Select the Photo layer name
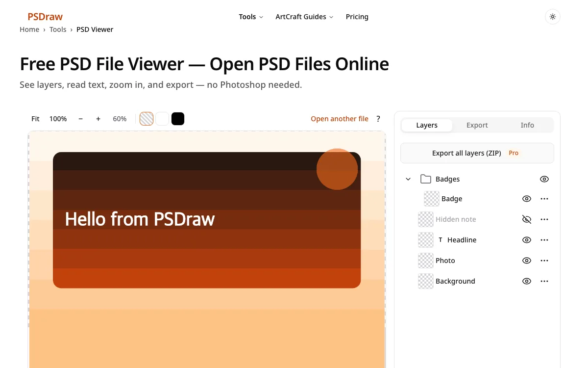This screenshot has height=368, width=588. (445, 261)
